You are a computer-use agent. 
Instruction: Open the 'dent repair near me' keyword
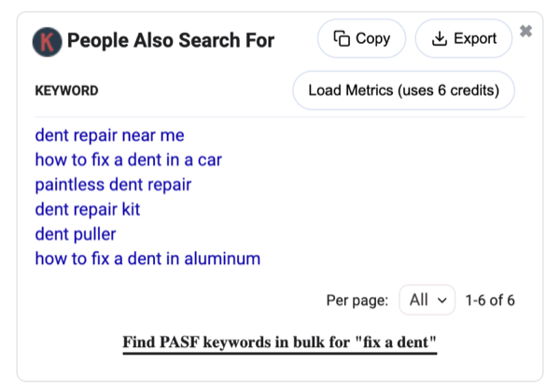(109, 135)
